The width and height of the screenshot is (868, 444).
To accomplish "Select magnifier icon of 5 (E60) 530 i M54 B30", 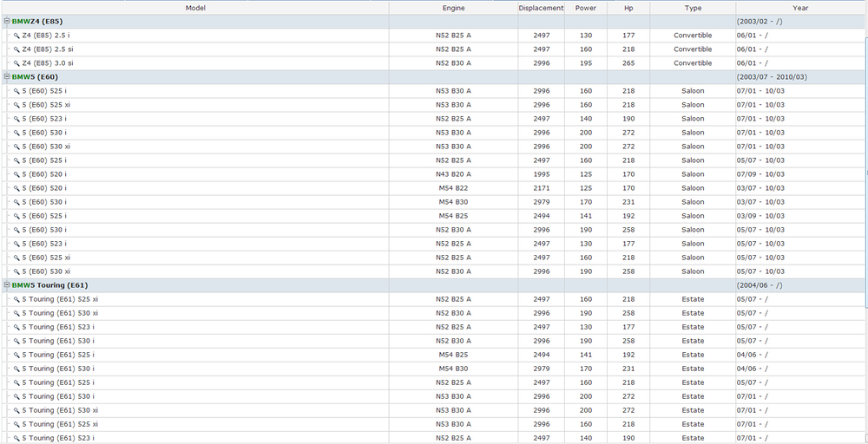I will coord(16,202).
